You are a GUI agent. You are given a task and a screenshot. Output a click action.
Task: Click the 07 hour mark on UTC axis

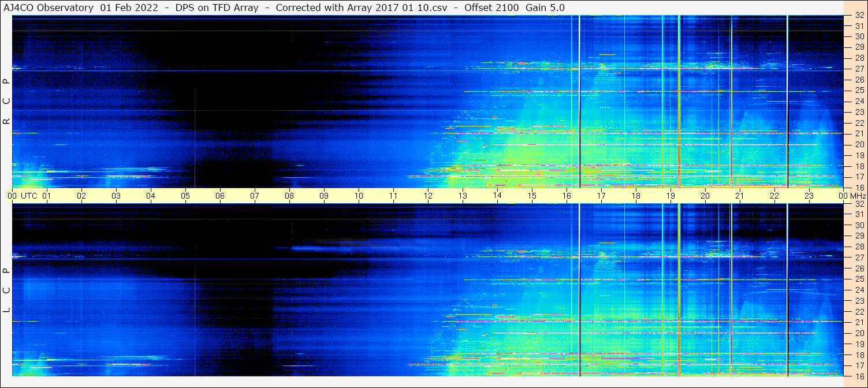(x=255, y=196)
